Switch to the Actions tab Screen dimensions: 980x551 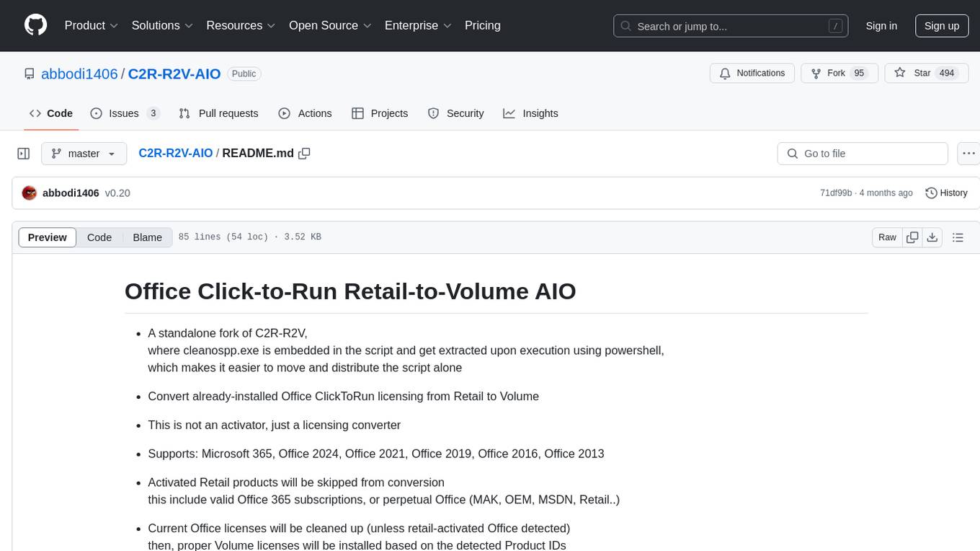(x=305, y=113)
